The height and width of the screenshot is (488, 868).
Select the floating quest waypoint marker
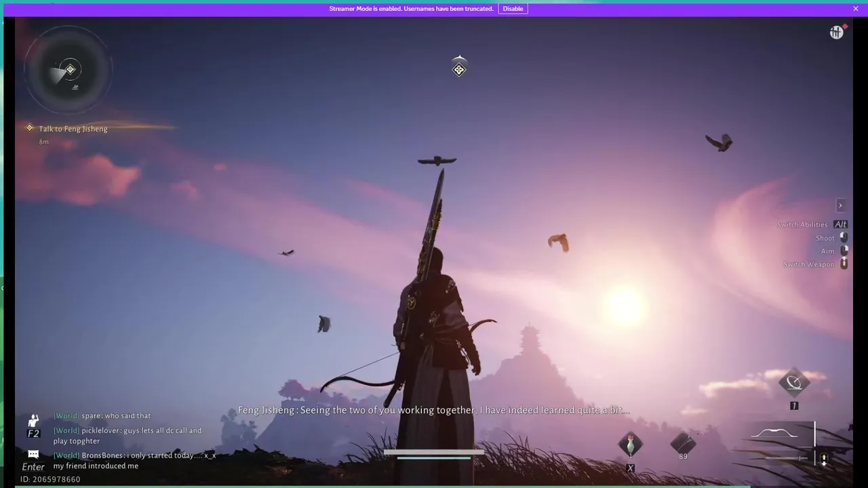[459, 69]
